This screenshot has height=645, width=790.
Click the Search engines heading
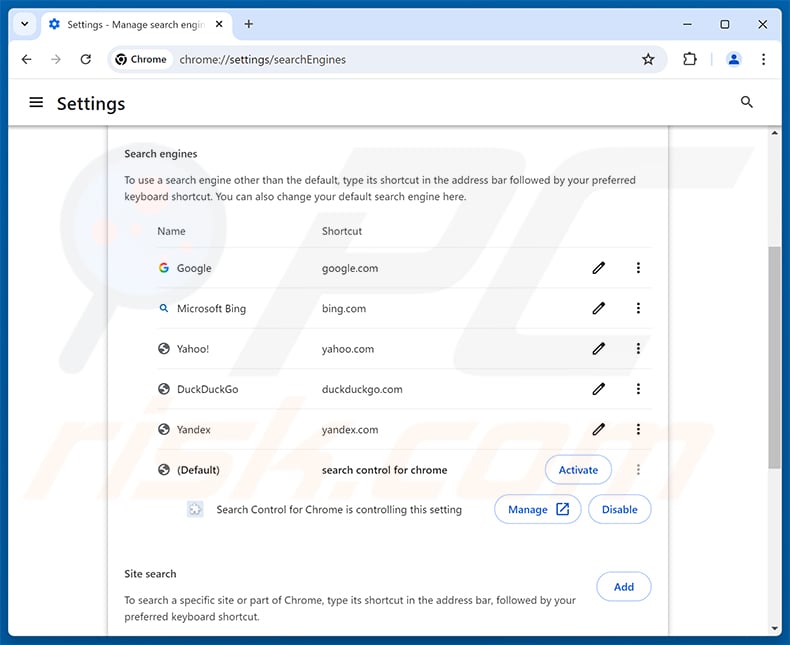[x=161, y=154]
